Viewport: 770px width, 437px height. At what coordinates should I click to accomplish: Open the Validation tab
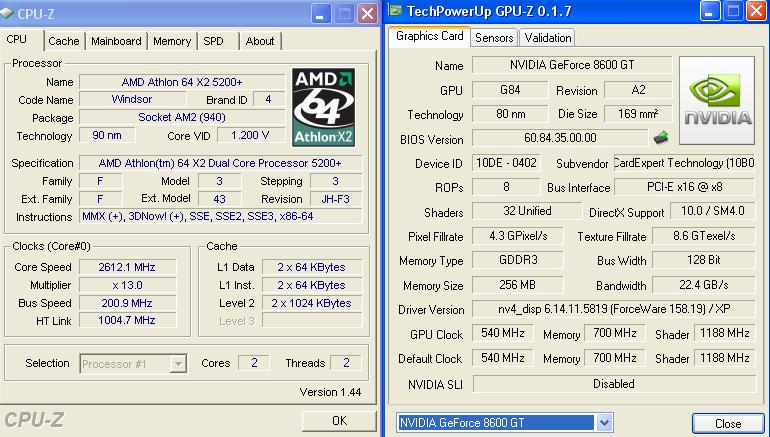tap(548, 38)
